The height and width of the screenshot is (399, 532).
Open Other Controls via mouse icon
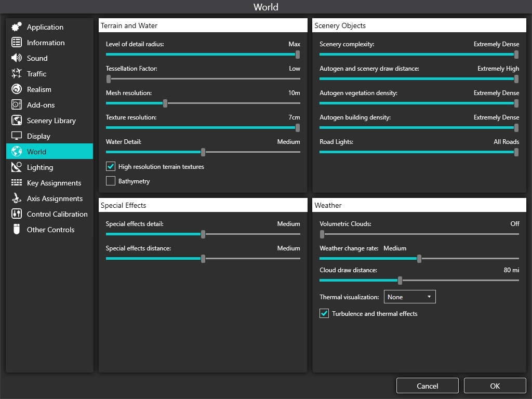[17, 230]
